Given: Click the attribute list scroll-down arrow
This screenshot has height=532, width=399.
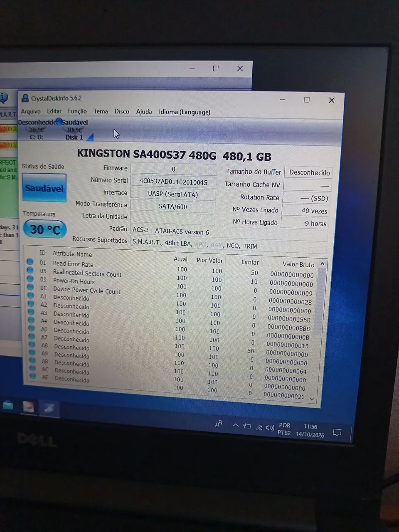Looking at the screenshot, I should coord(312,399).
